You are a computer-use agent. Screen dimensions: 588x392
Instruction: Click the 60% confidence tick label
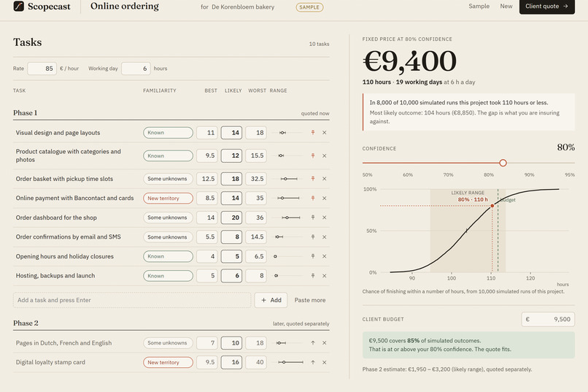(x=408, y=174)
